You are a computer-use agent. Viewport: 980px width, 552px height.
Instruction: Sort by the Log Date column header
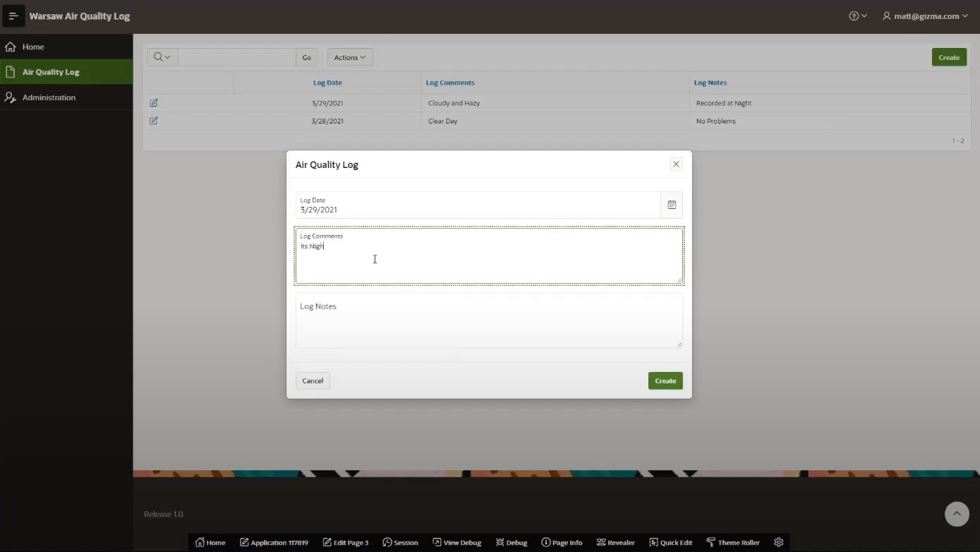point(327,83)
